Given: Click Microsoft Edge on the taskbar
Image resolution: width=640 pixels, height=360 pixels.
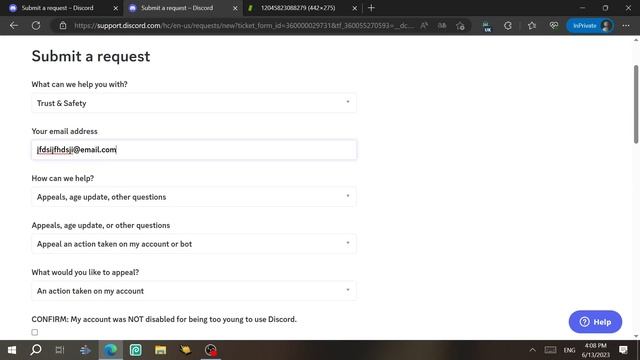Looking at the screenshot, I should point(110,350).
